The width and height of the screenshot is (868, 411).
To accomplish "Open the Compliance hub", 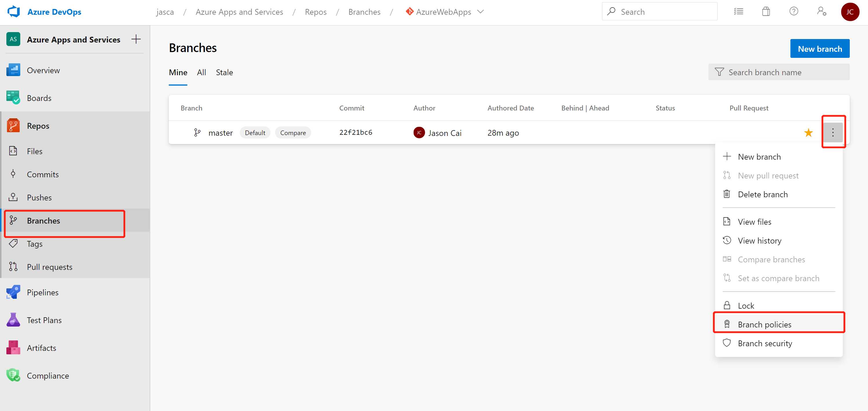I will coord(75,375).
